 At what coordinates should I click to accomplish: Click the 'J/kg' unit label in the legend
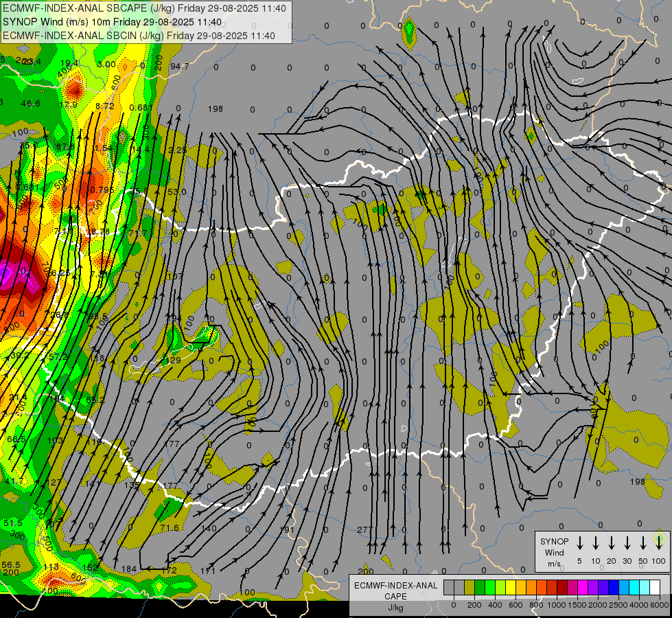point(395,608)
